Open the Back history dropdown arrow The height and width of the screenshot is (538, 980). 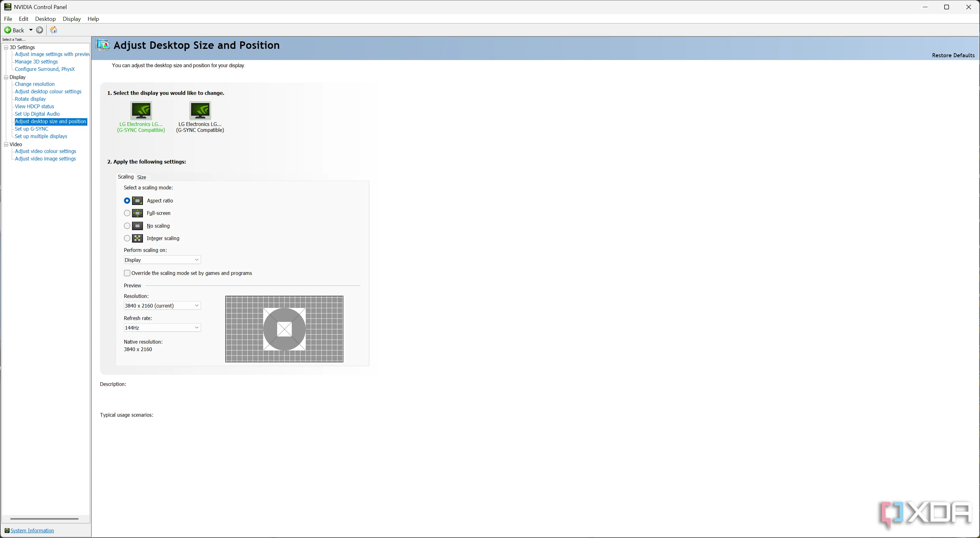click(x=31, y=30)
